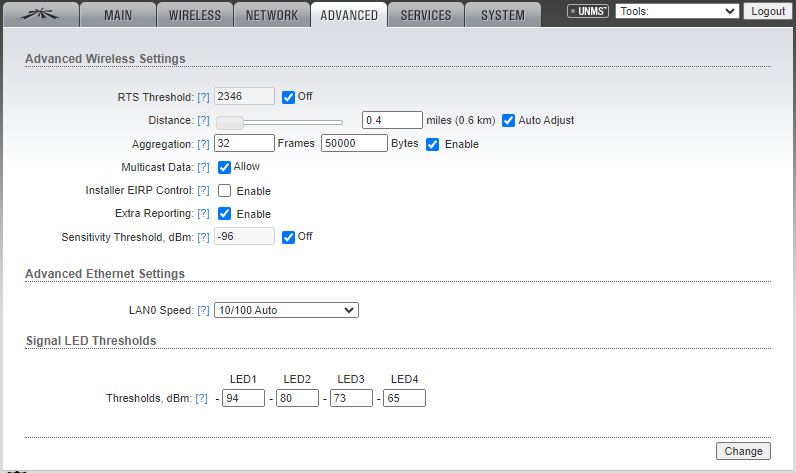This screenshot has width=796, height=473.
Task: Uncheck Auto Adjust for distance
Action: (508, 120)
